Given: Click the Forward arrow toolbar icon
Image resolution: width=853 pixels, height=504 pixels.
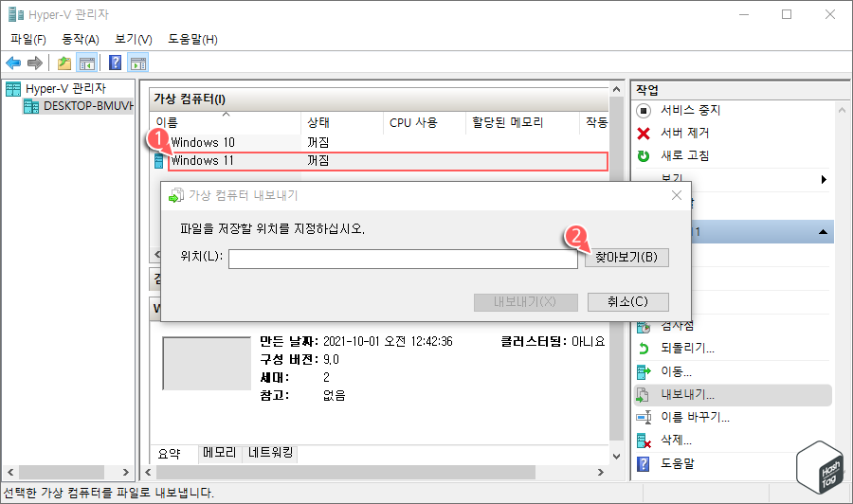Looking at the screenshot, I should click(x=35, y=63).
